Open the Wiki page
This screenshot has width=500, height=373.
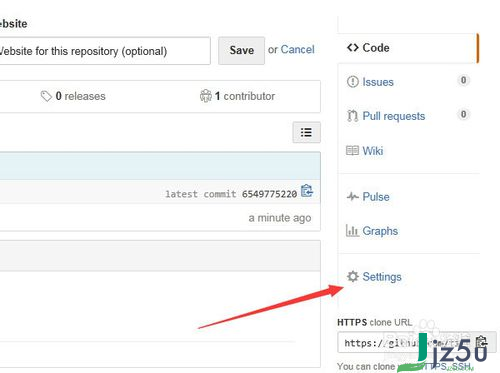point(373,151)
